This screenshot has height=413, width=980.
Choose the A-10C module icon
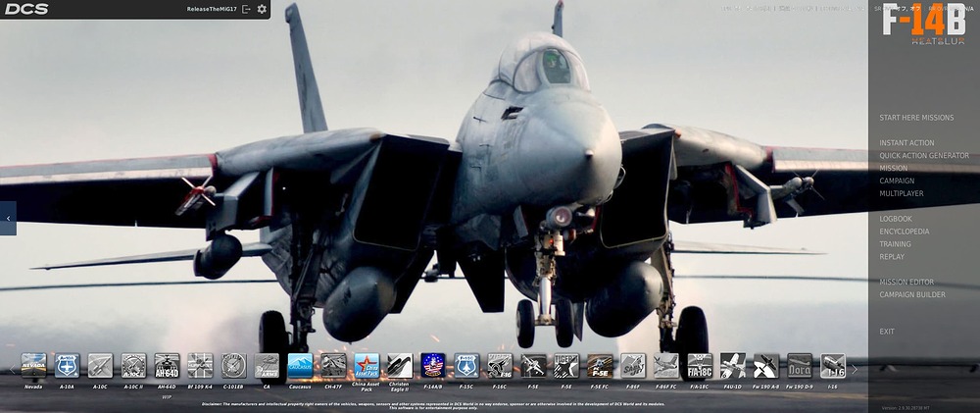click(x=100, y=366)
